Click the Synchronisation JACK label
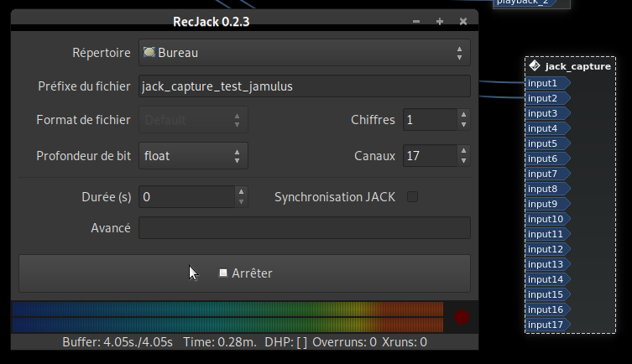 point(335,197)
